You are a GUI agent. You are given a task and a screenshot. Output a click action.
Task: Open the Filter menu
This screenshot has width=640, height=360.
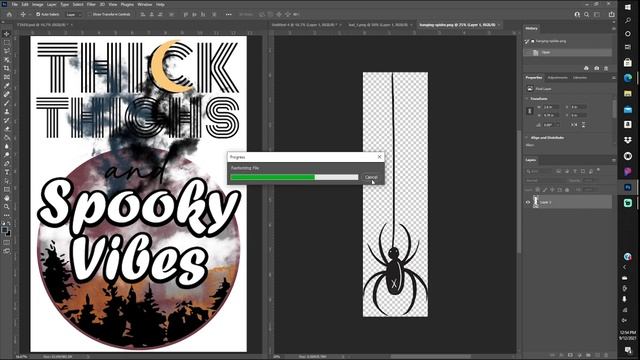coord(91,4)
